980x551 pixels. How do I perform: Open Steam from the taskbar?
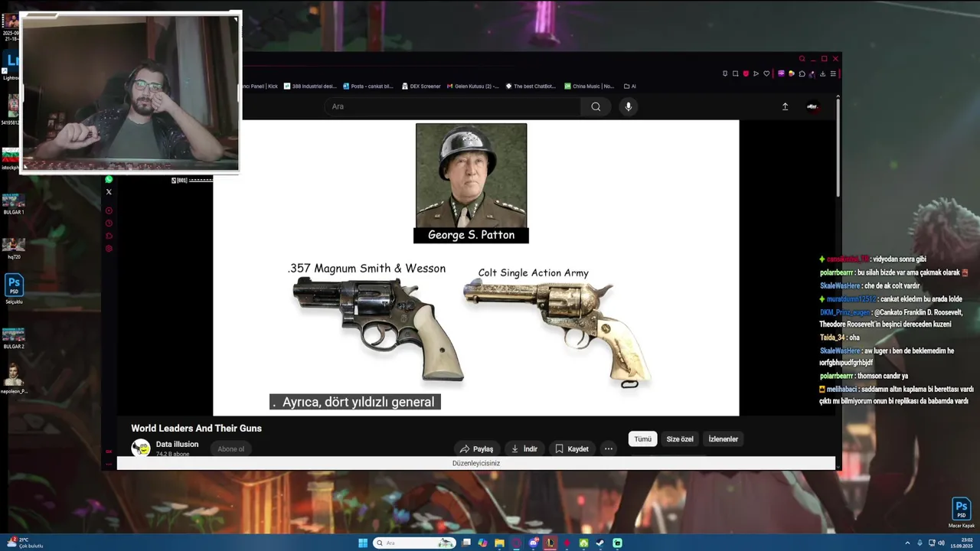coord(600,543)
